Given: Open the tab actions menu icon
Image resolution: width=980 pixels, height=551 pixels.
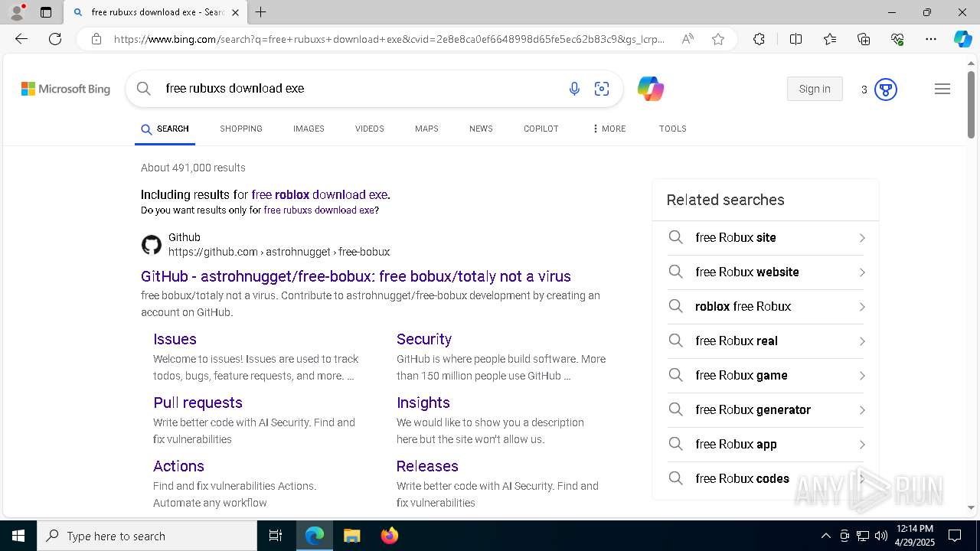Looking at the screenshot, I should (46, 12).
